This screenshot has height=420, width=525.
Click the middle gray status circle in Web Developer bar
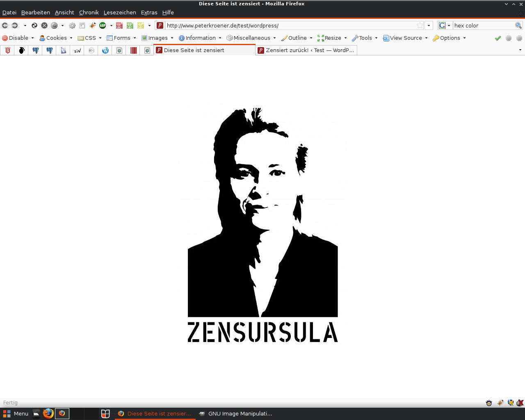[x=509, y=38]
